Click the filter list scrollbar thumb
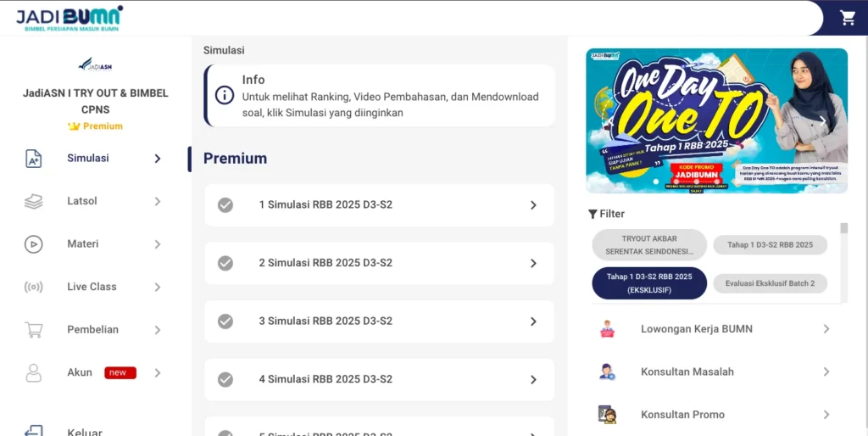 [x=843, y=228]
